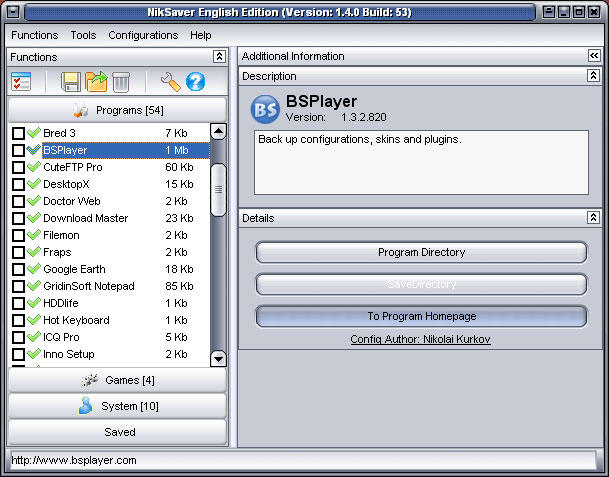The image size is (609, 477).
Task: Collapse the Functions panel
Action: coord(219,57)
